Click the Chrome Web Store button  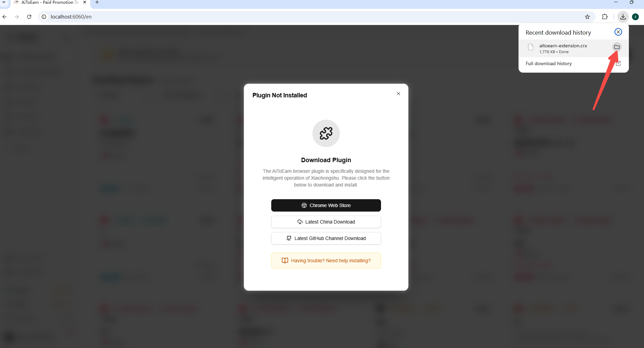pyautogui.click(x=326, y=205)
